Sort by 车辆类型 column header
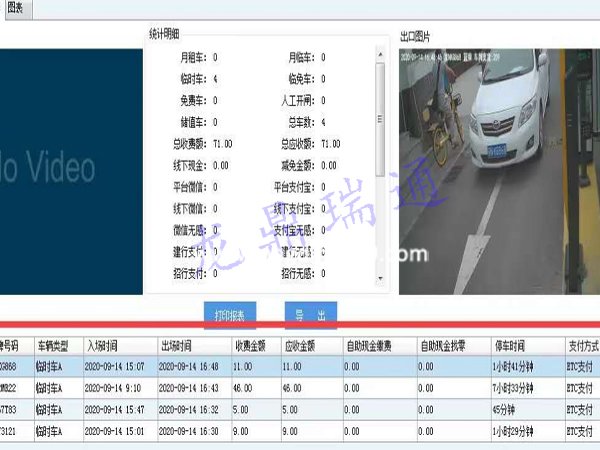This screenshot has width=600, height=450. point(56,346)
